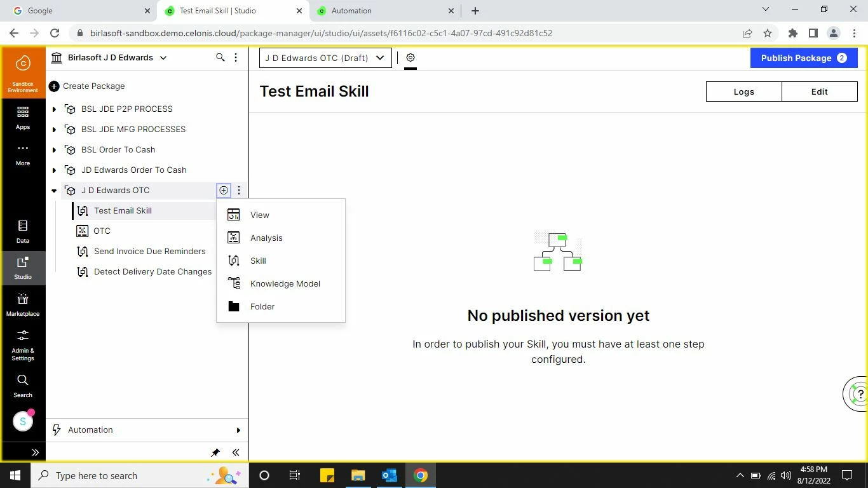This screenshot has height=488, width=868.
Task: Open Send Invoice Due Reminders skill
Action: 149,251
